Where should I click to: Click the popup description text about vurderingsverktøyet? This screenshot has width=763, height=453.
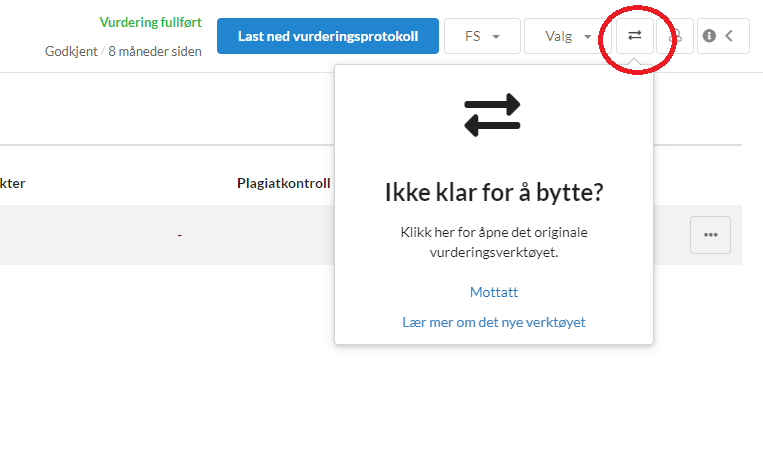[494, 242]
